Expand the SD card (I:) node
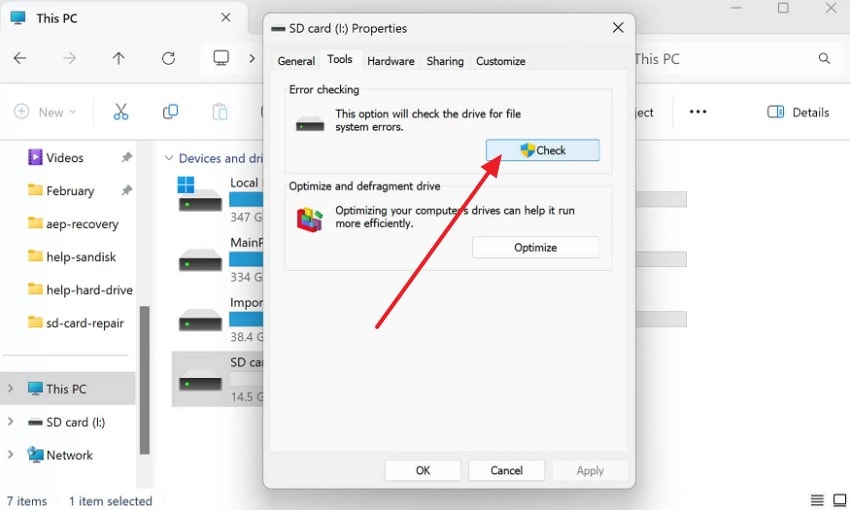The width and height of the screenshot is (850, 510). tap(10, 422)
